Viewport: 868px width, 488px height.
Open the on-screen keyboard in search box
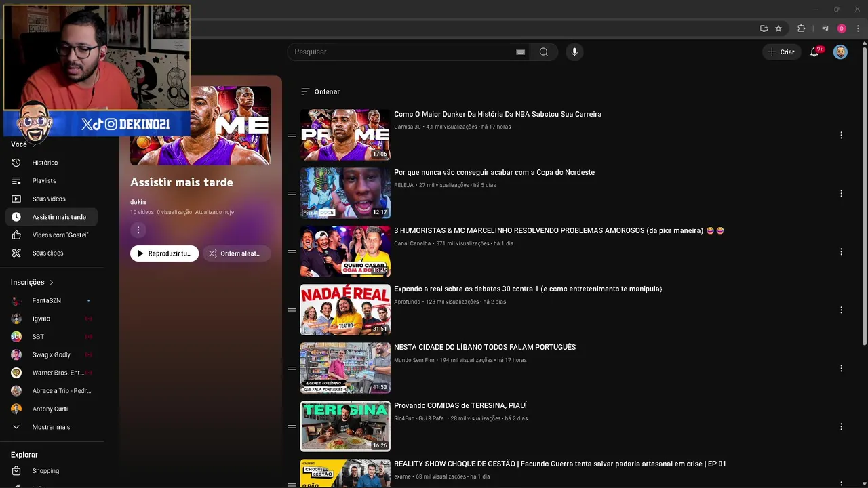(520, 52)
